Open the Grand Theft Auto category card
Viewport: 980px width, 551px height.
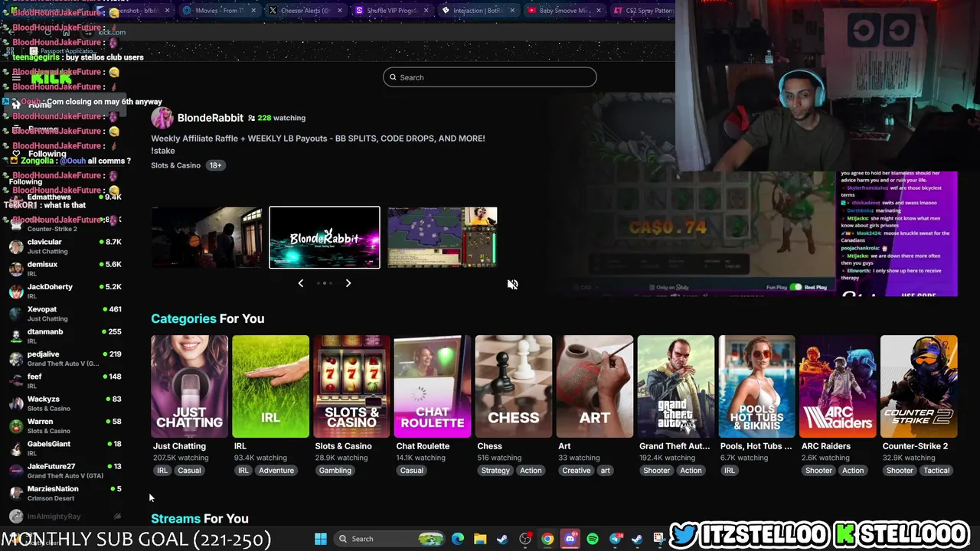coord(676,386)
